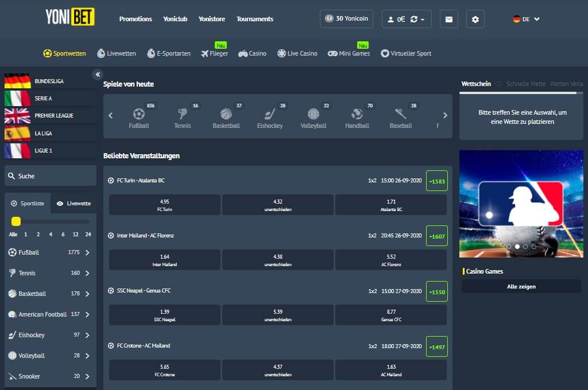Click the Yonibet logo

pos(70,17)
